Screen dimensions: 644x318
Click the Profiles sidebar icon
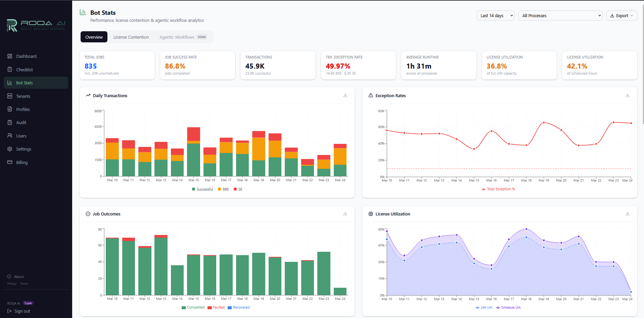tap(10, 109)
